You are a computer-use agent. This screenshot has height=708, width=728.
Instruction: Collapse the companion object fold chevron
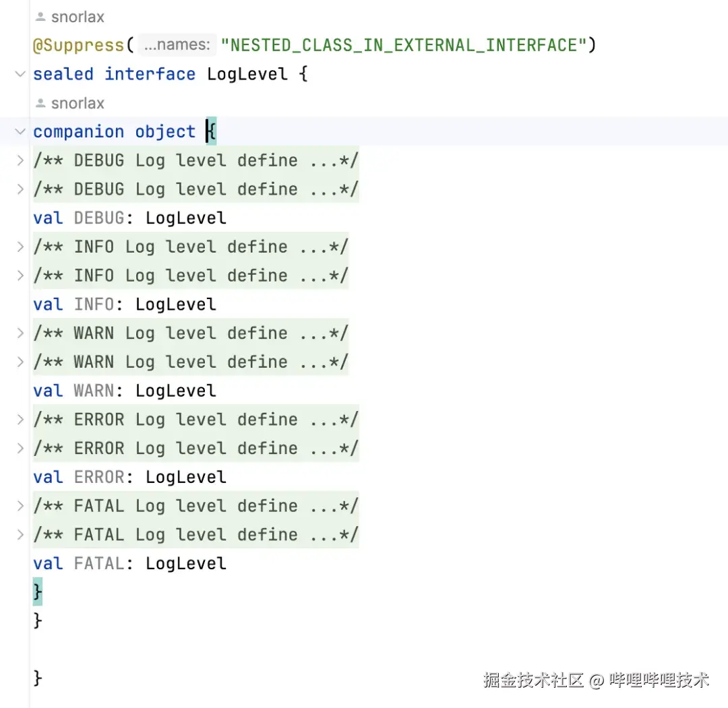click(x=20, y=131)
